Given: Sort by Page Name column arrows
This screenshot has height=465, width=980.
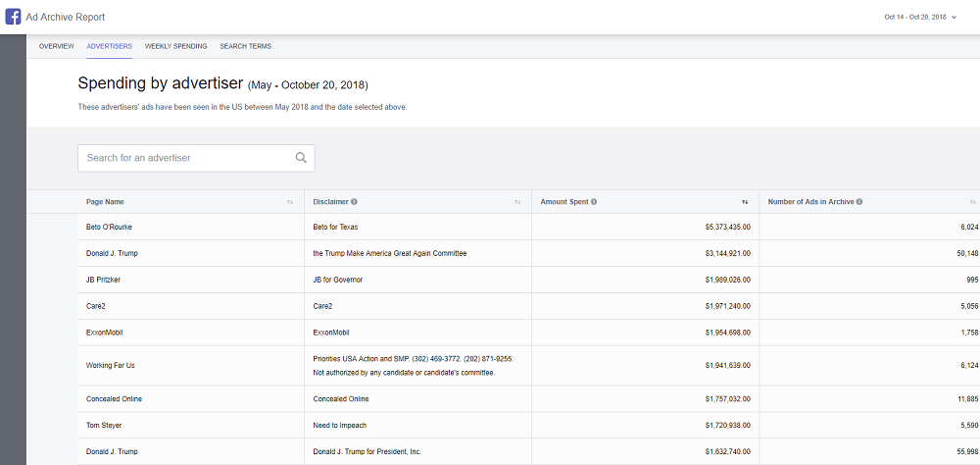Looking at the screenshot, I should point(290,202).
